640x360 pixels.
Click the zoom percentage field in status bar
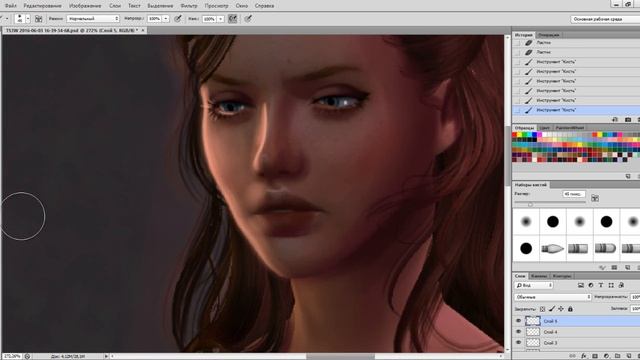pyautogui.click(x=11, y=356)
